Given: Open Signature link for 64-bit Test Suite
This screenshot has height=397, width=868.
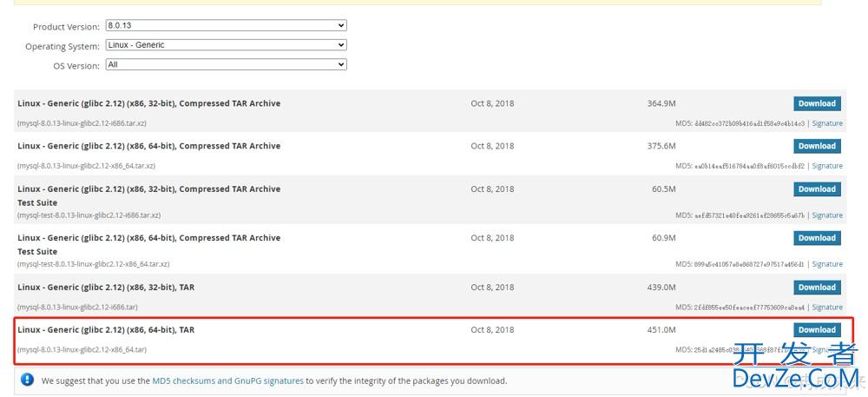Looking at the screenshot, I should pos(826,264).
